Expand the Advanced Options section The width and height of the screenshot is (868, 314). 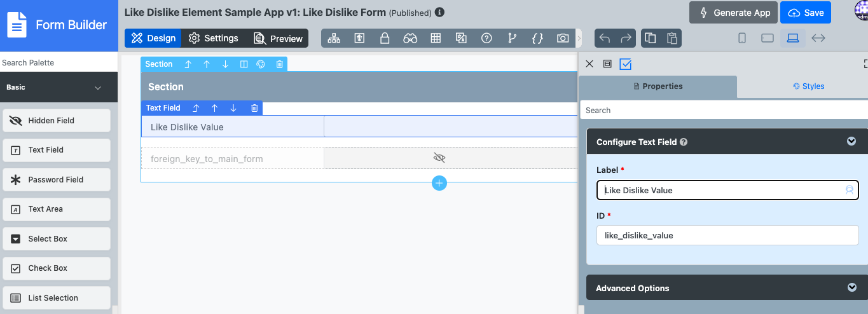(852, 287)
